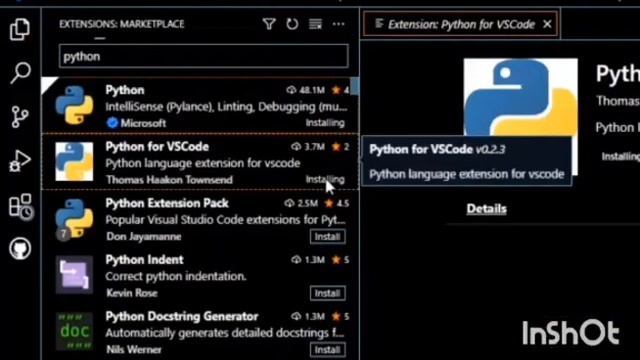Install the Python Docstring Generator
Image resolution: width=640 pixels, height=360 pixels.
pos(327,350)
